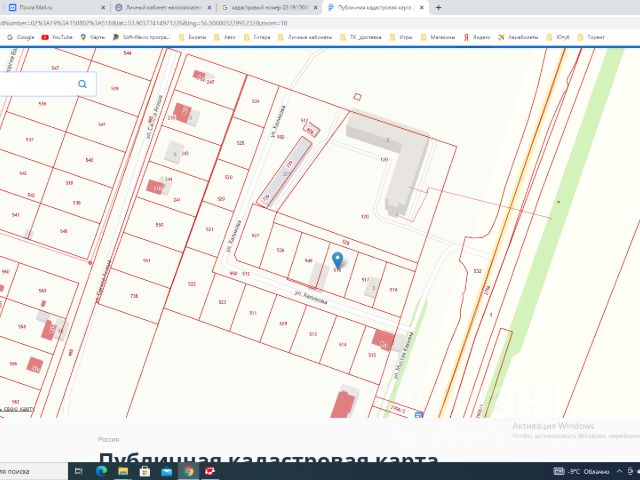
Task: Switch to Chrome in taskbar
Action: click(x=188, y=471)
